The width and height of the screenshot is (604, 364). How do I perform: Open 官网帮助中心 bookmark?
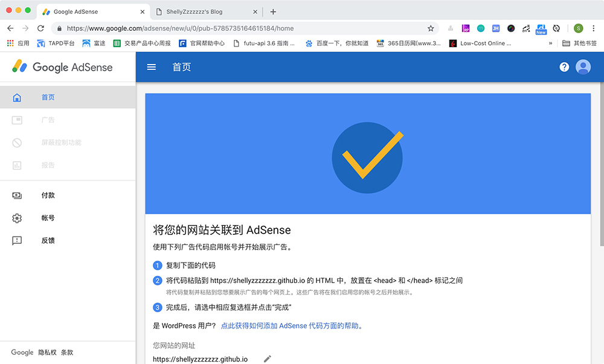[202, 43]
